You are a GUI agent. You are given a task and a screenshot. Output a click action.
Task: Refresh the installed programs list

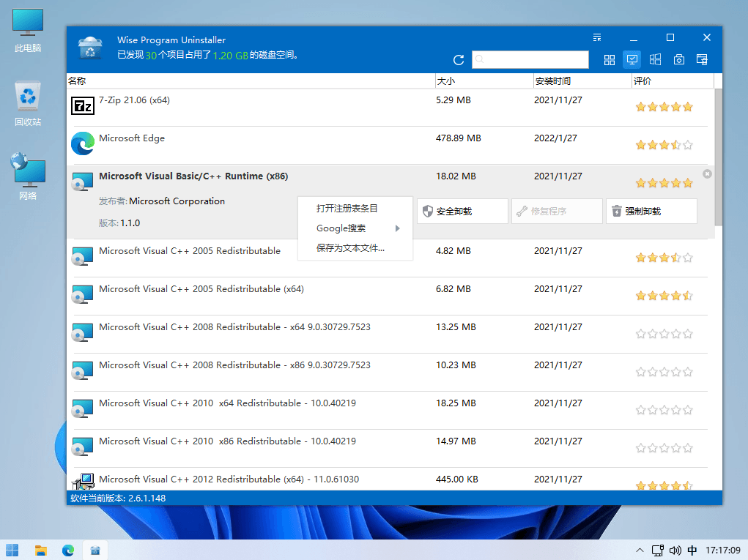click(x=459, y=59)
